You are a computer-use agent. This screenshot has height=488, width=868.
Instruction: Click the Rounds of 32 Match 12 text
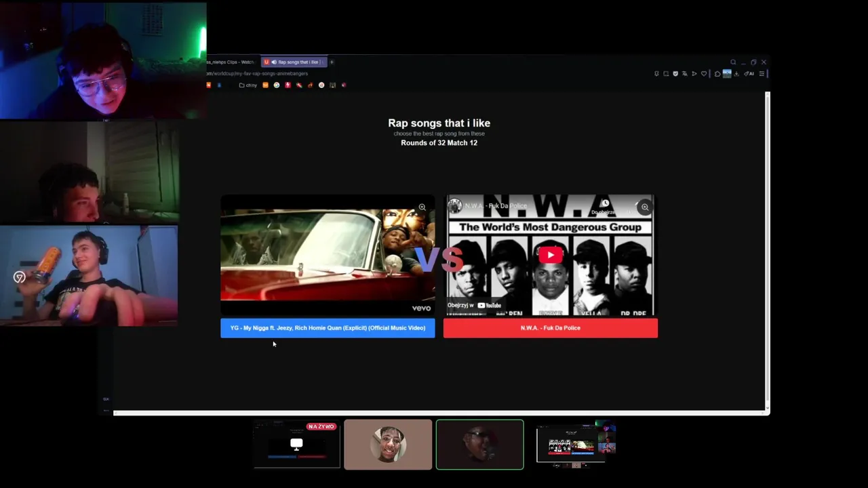[439, 143]
